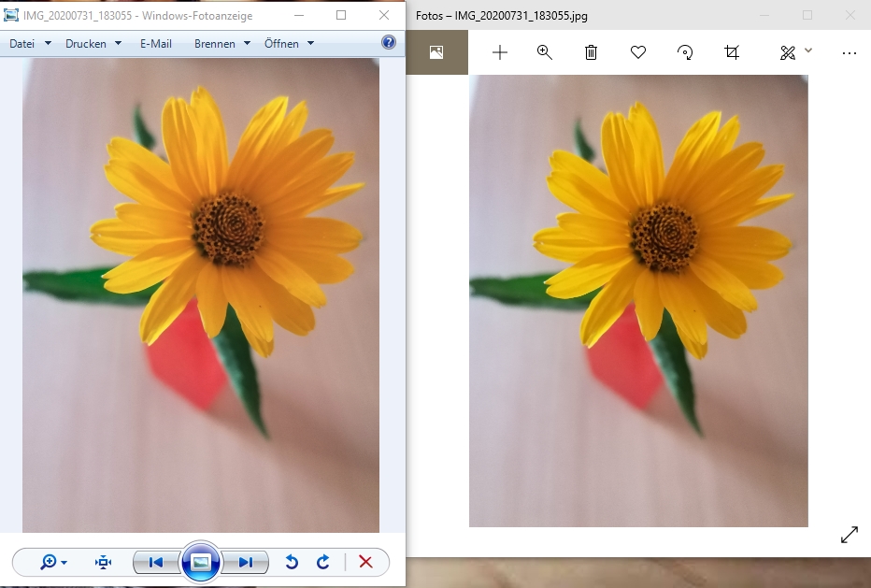Open the Brennen menu in Fotoanzeige
871x588 pixels.
(x=214, y=43)
